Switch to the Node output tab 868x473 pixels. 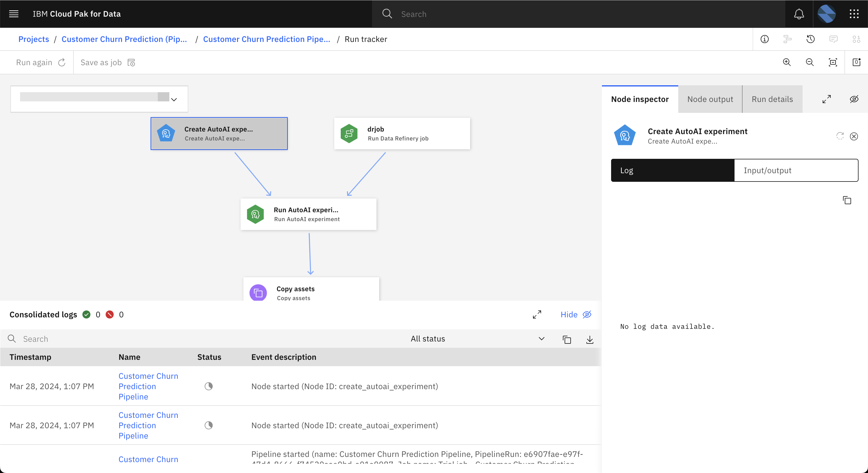click(710, 99)
